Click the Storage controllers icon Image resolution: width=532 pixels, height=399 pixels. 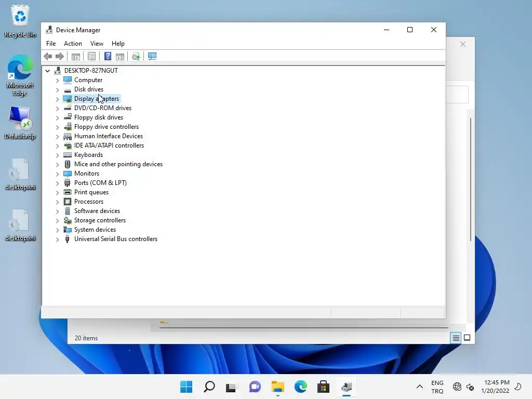tap(68, 220)
